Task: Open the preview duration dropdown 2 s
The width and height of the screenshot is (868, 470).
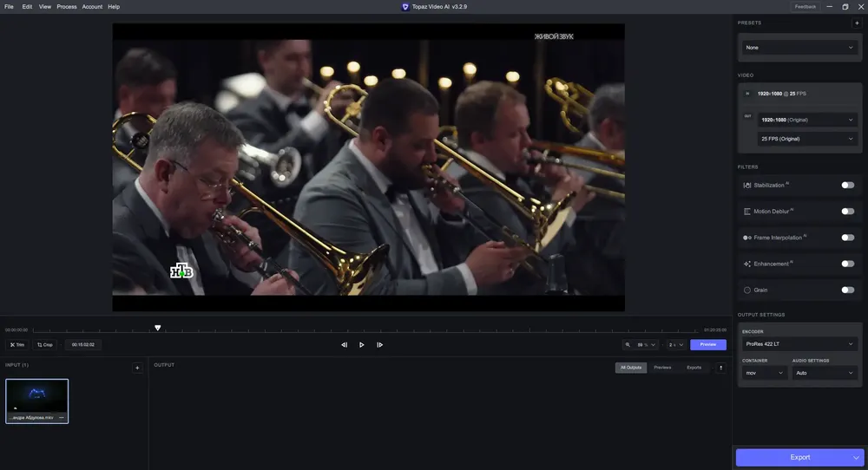Action: 676,344
